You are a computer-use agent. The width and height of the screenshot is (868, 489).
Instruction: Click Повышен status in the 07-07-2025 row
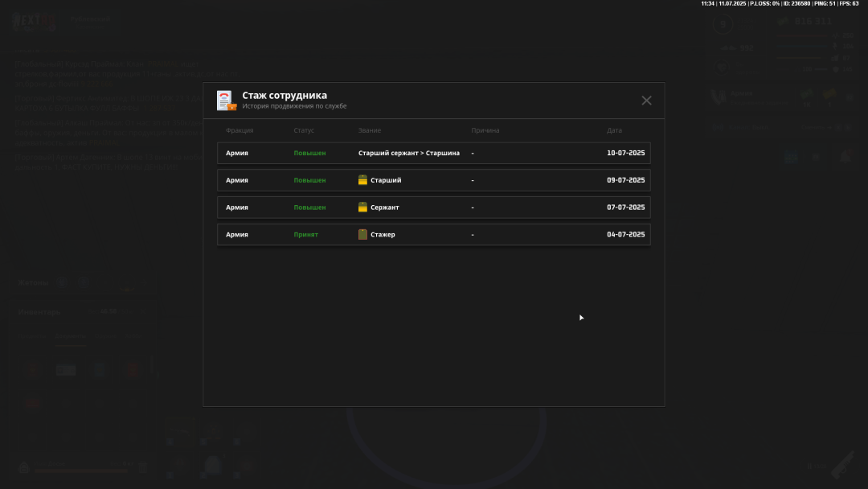coord(309,208)
